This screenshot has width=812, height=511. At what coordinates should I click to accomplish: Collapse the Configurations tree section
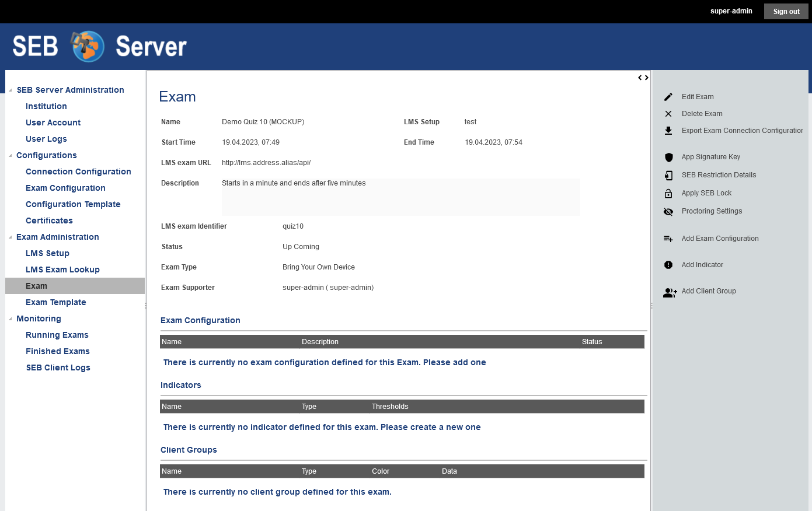click(x=11, y=156)
